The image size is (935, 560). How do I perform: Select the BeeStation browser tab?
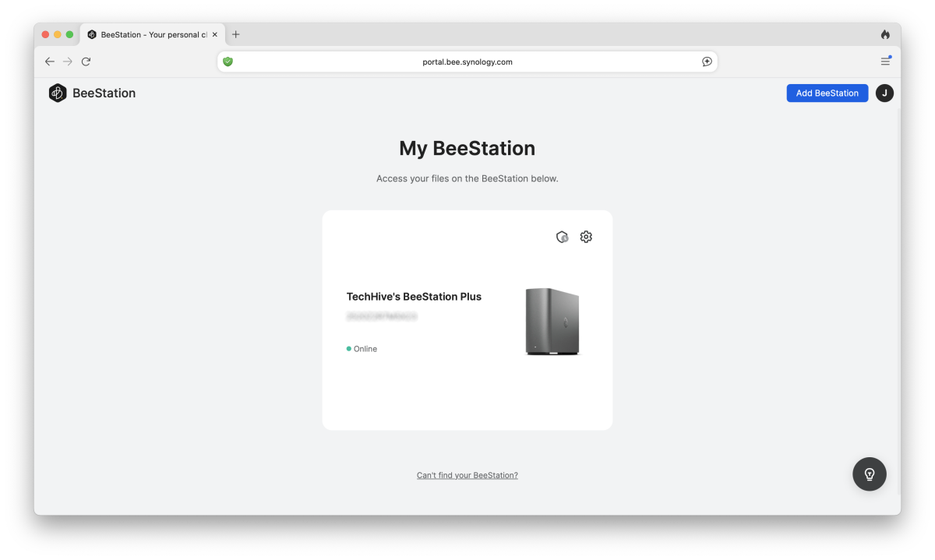click(x=153, y=34)
